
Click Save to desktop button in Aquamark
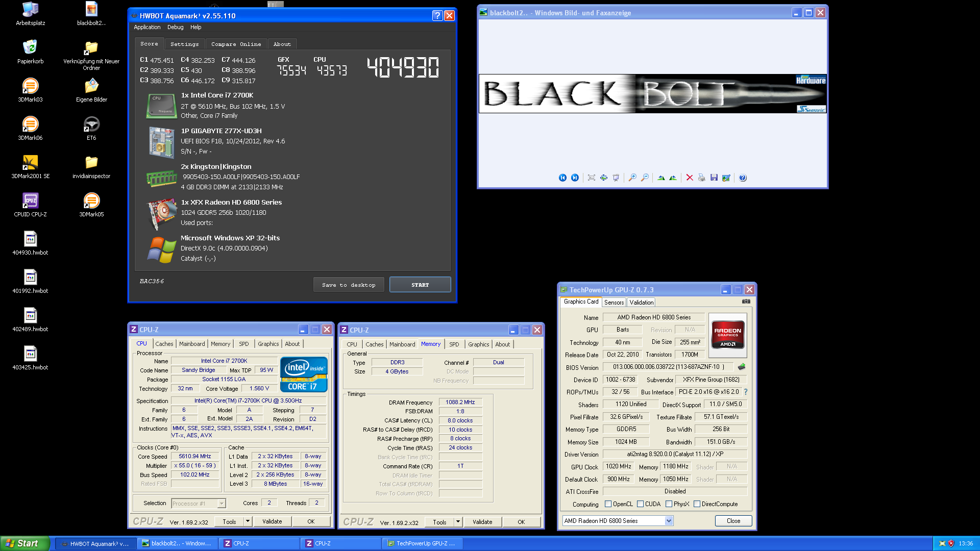[x=349, y=285]
